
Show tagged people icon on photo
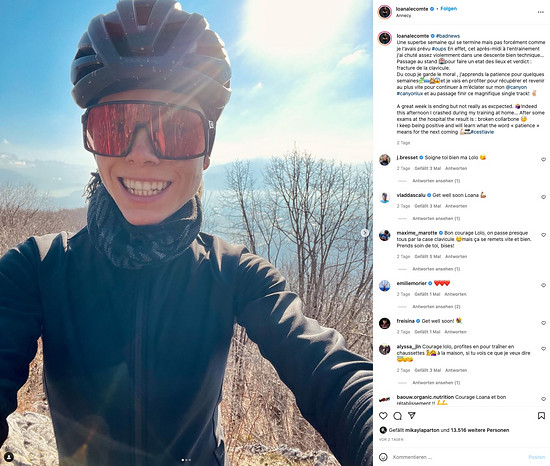[9, 457]
